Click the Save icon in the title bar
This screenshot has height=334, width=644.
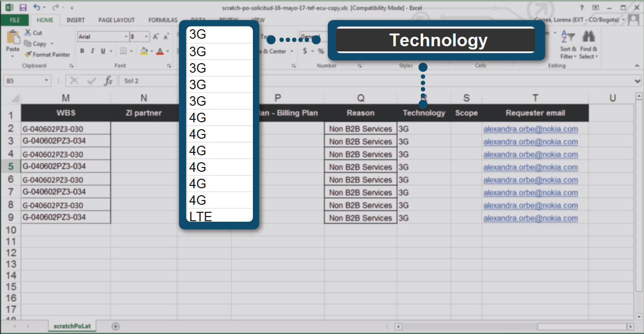[23, 8]
